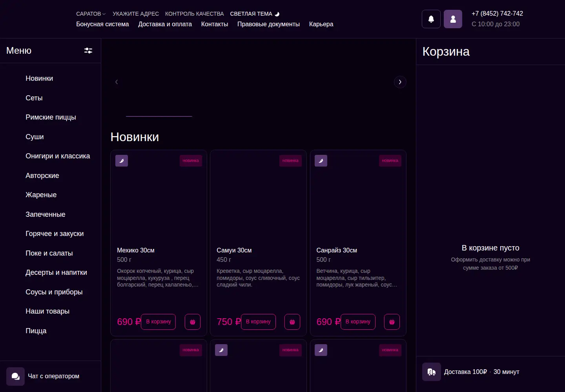The image size is (565, 392).
Task: Go to next banner slide arrow
Action: coord(400,82)
